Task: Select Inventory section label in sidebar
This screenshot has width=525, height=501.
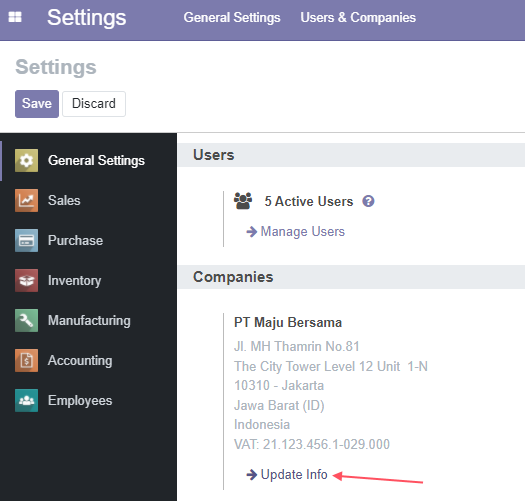Action: tap(74, 281)
